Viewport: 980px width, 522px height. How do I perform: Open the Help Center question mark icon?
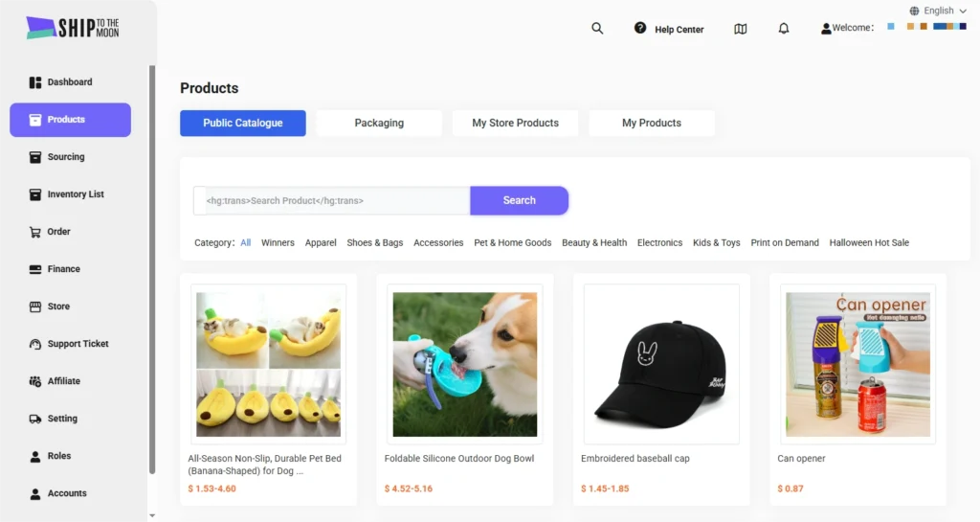tap(640, 29)
